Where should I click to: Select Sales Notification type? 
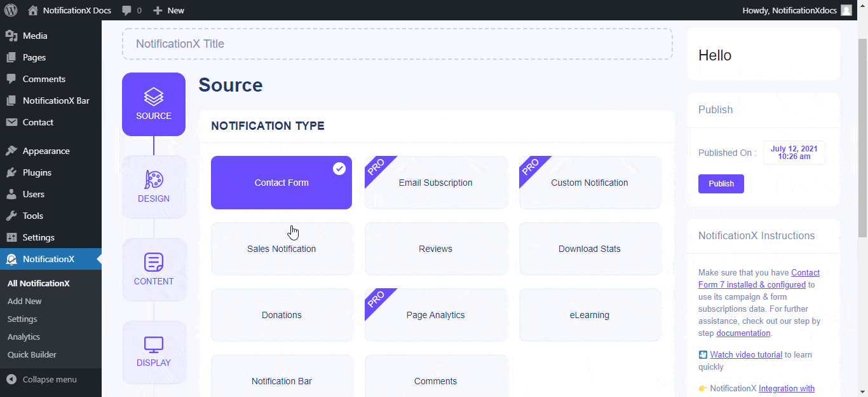click(281, 249)
